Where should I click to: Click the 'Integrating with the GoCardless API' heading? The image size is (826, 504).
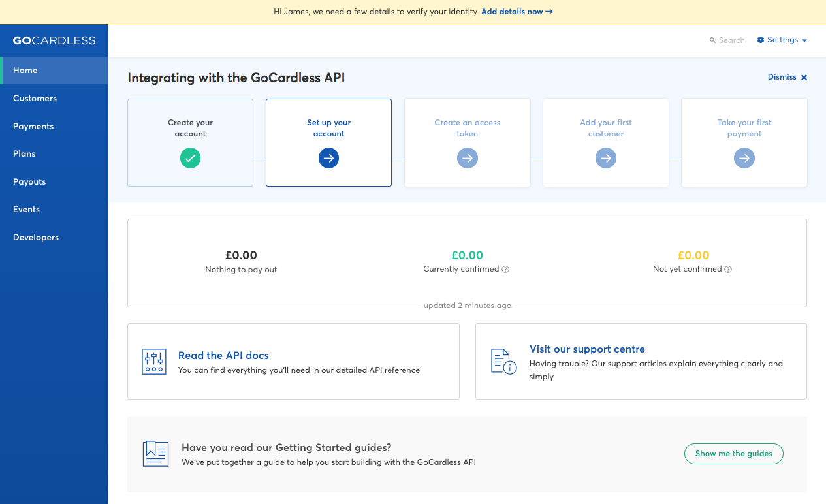[x=236, y=78]
